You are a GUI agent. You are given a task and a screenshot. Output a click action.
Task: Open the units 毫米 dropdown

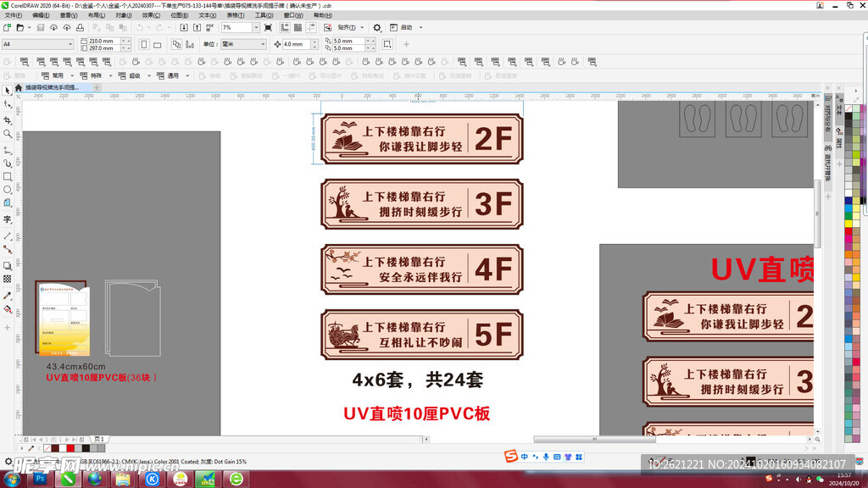point(263,44)
